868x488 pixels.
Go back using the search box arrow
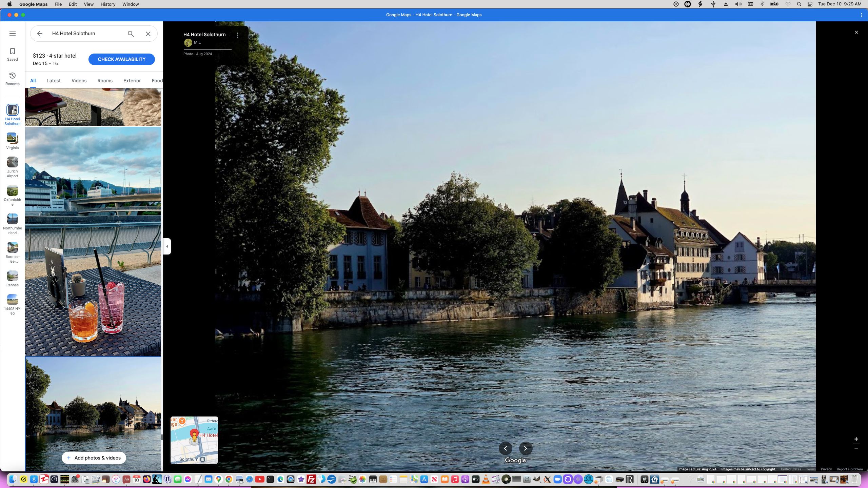[x=40, y=34]
